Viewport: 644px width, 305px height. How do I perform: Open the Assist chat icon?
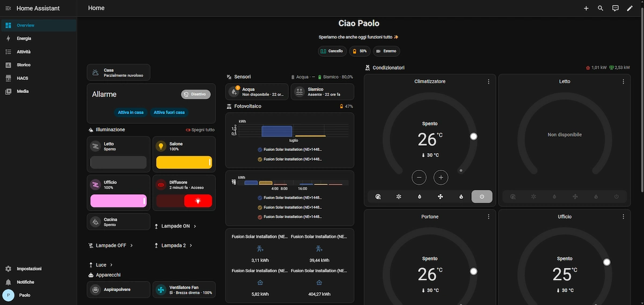pos(616,8)
